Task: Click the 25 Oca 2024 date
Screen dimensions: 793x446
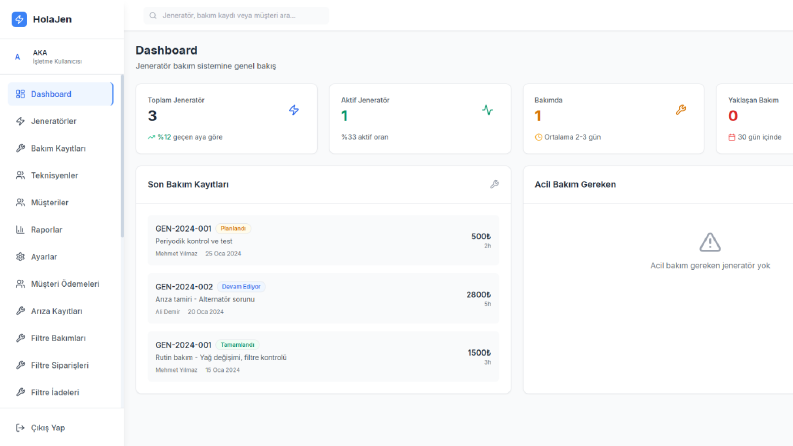Action: point(223,254)
